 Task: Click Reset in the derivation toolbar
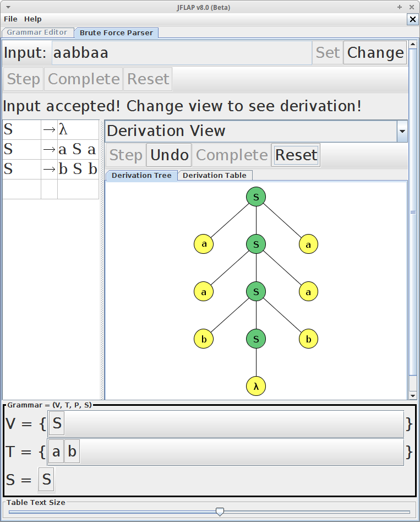[x=296, y=155]
